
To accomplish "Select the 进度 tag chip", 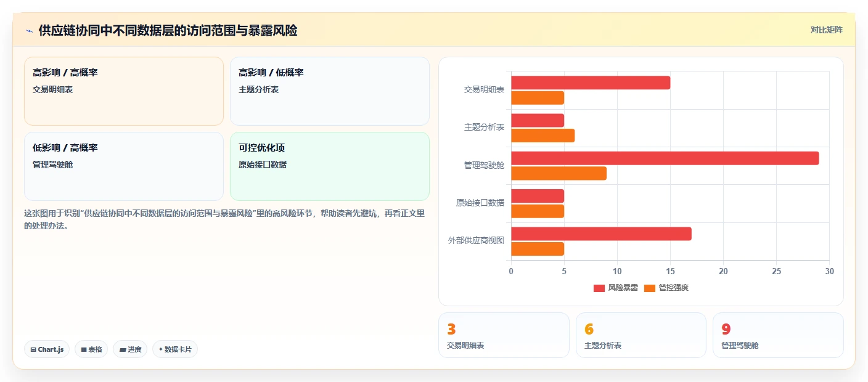I will pos(130,349).
